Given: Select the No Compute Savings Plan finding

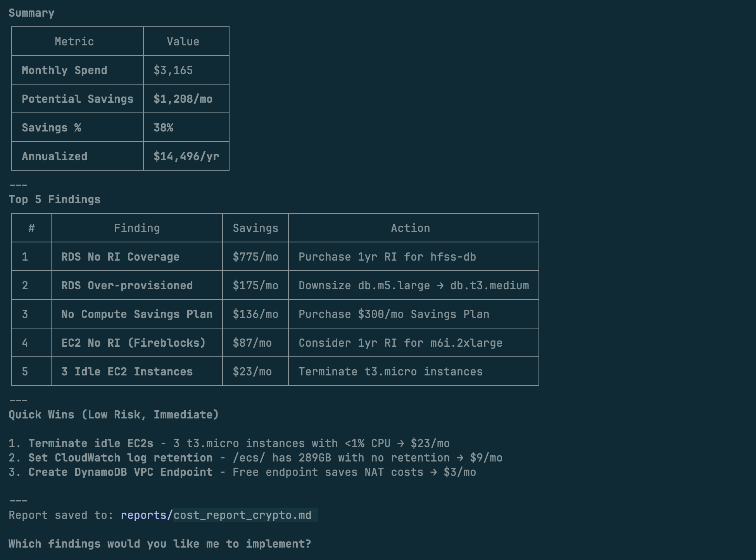Looking at the screenshot, I should [137, 314].
